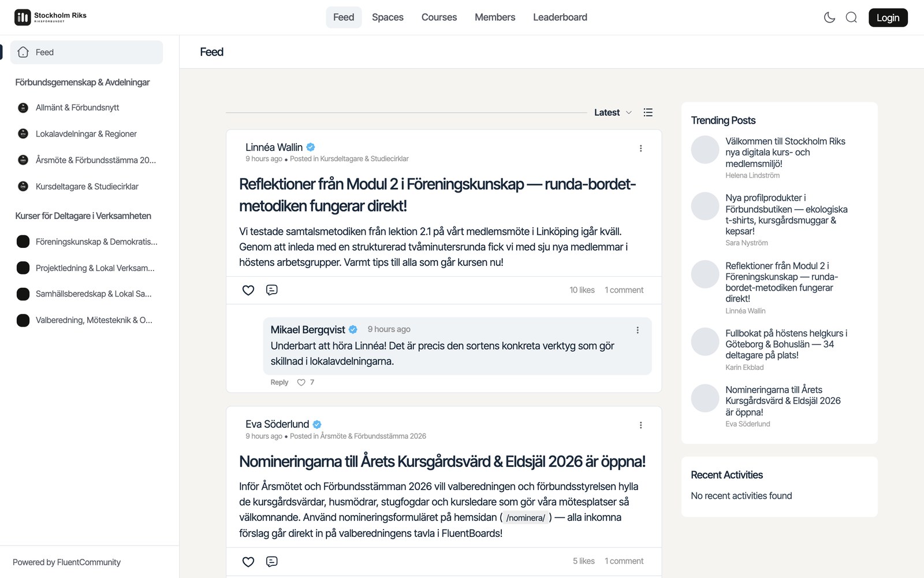View the 5 likes on Nomineringarna post
Image resolution: width=924 pixels, height=578 pixels.
(x=584, y=561)
